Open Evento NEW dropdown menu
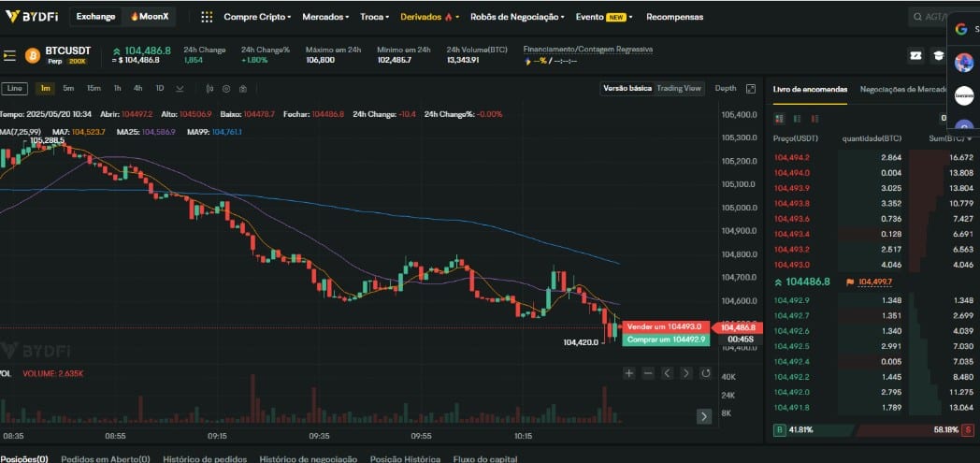 click(604, 17)
